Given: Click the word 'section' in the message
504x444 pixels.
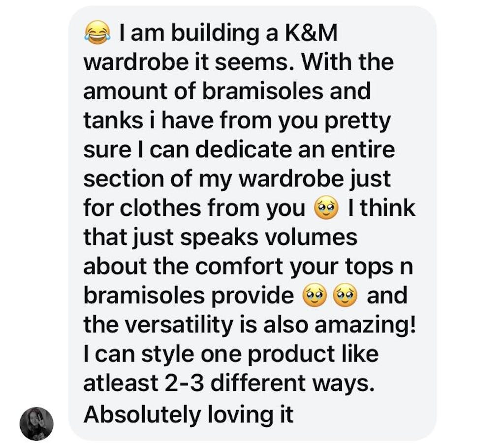Looking at the screenshot, I should (x=124, y=178).
